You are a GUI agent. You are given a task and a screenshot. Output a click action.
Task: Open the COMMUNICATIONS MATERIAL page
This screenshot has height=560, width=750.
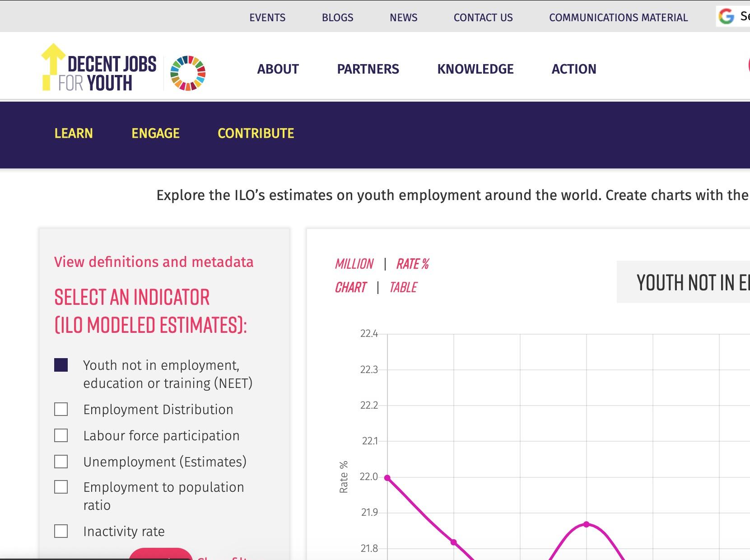point(618,18)
